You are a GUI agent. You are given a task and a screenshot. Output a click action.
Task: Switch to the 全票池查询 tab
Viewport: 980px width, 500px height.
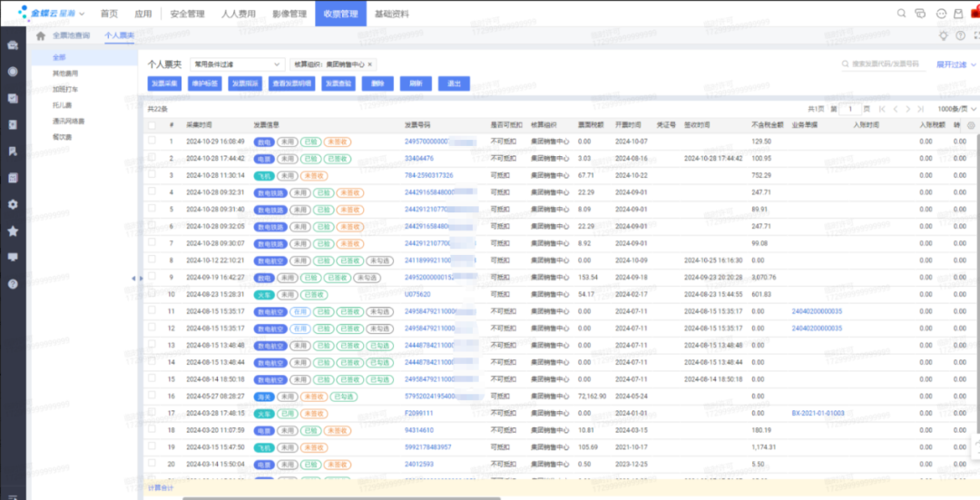[72, 35]
